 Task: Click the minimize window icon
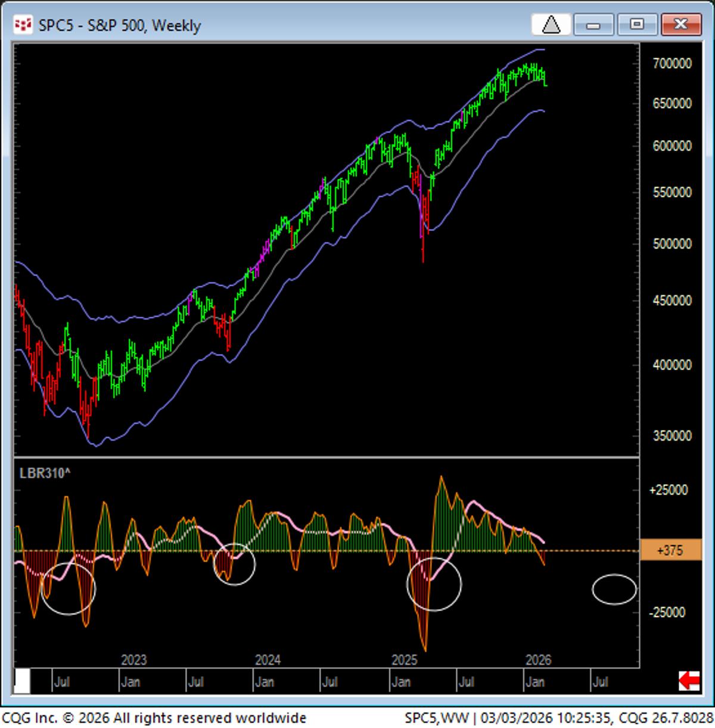tap(593, 26)
